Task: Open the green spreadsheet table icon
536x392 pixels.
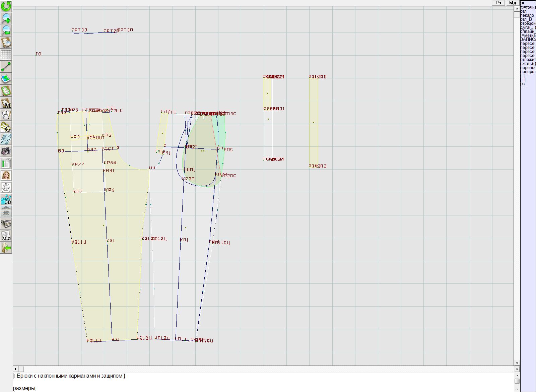Action: click(6, 163)
